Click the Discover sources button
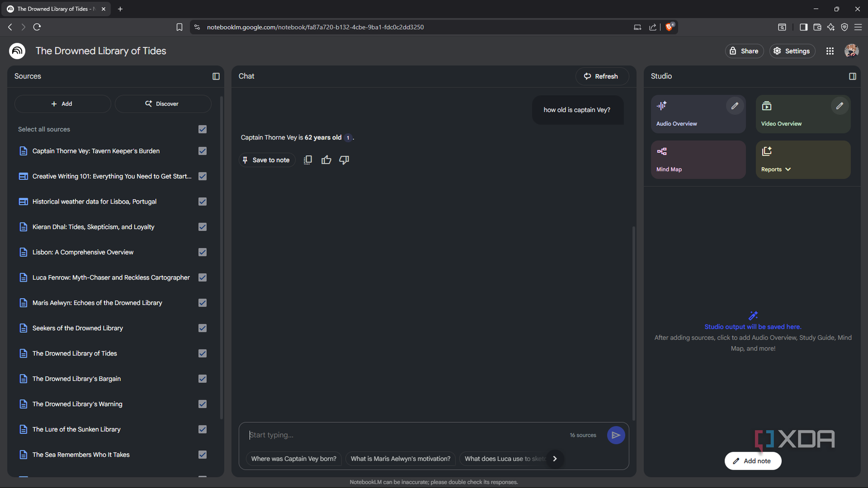Screen dimensions: 868x488 pyautogui.click(x=163, y=104)
